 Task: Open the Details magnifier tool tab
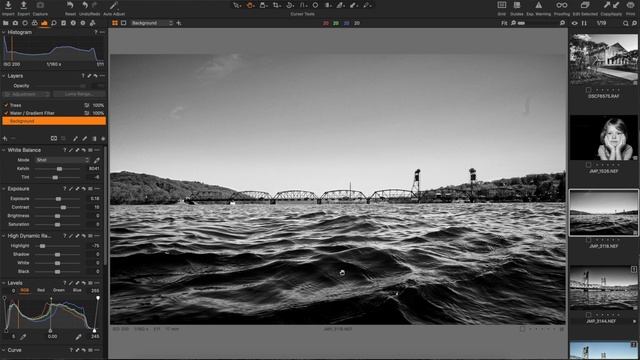[x=53, y=23]
